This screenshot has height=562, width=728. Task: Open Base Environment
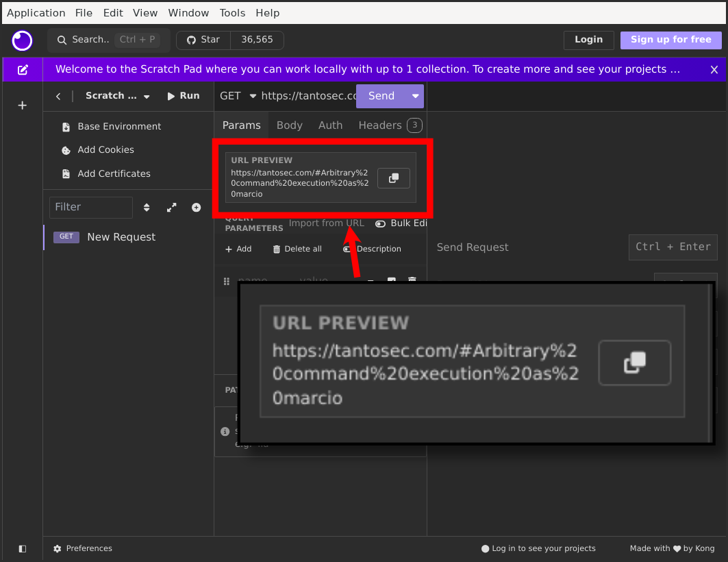[112, 126]
